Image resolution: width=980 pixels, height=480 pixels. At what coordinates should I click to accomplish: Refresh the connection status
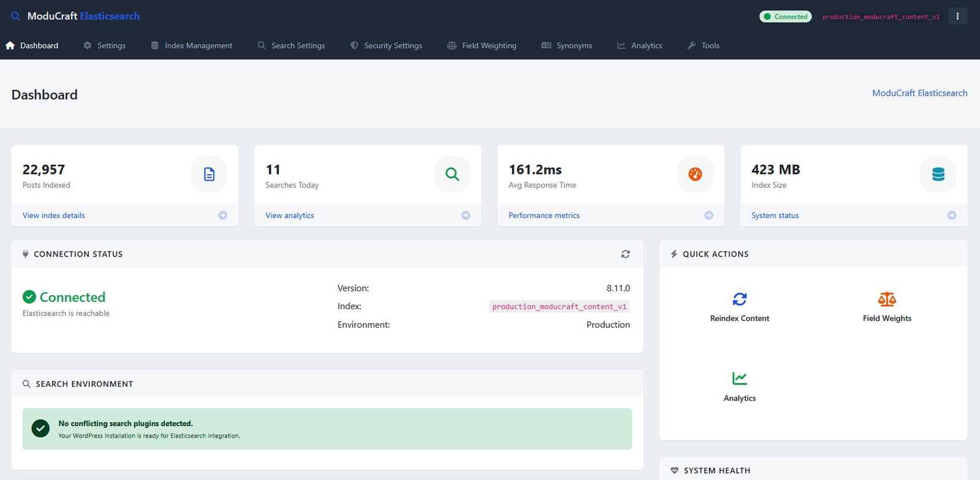pyautogui.click(x=625, y=254)
